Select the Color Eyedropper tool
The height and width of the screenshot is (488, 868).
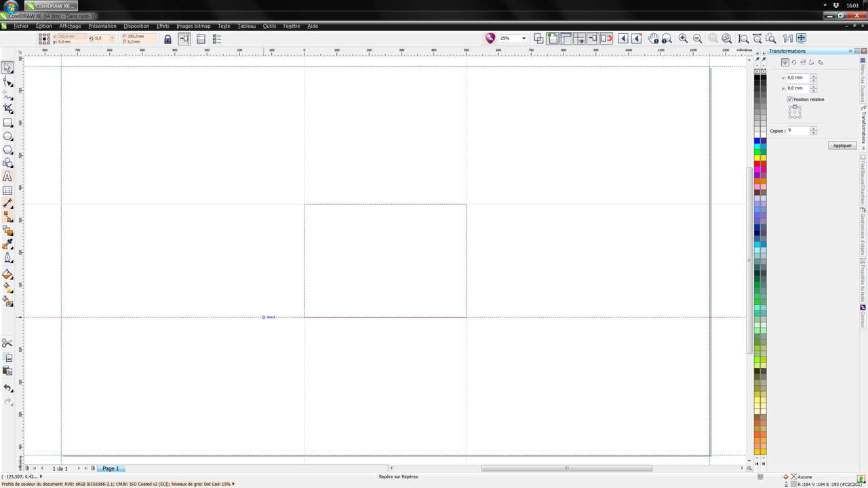coord(7,244)
